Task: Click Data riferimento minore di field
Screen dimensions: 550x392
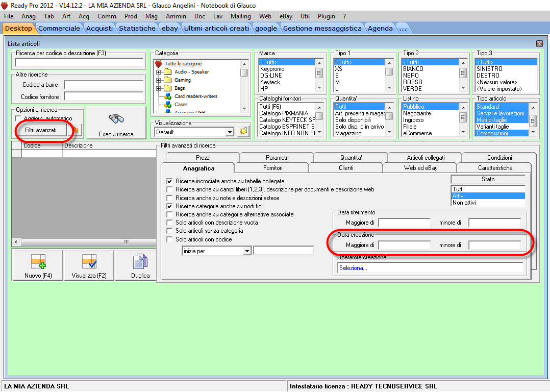Action: coord(494,223)
